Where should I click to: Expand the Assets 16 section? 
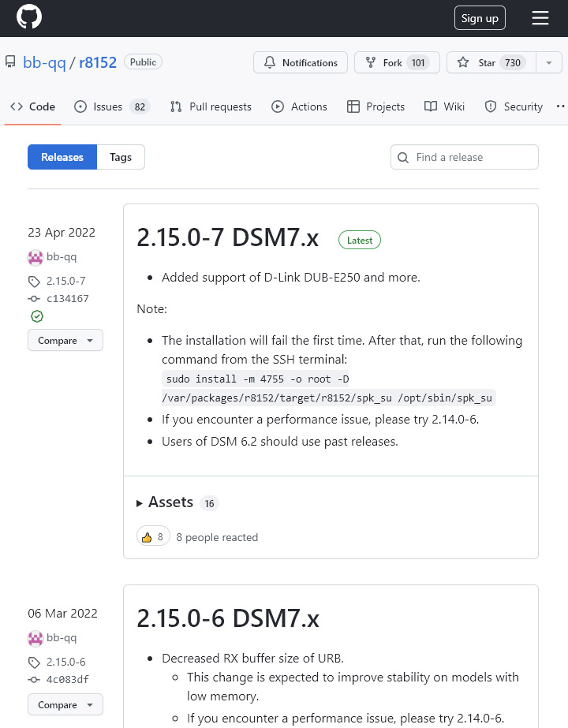(x=177, y=502)
